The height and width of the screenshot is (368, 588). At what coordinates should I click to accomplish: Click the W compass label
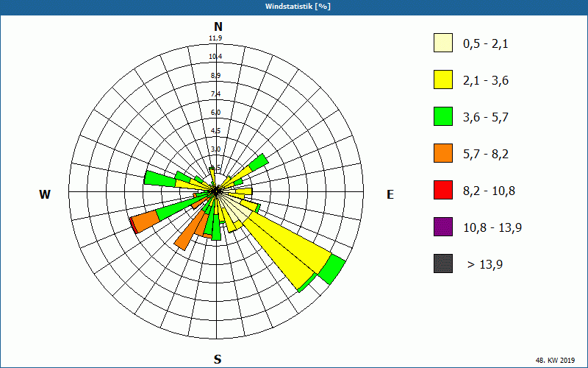[x=45, y=194]
